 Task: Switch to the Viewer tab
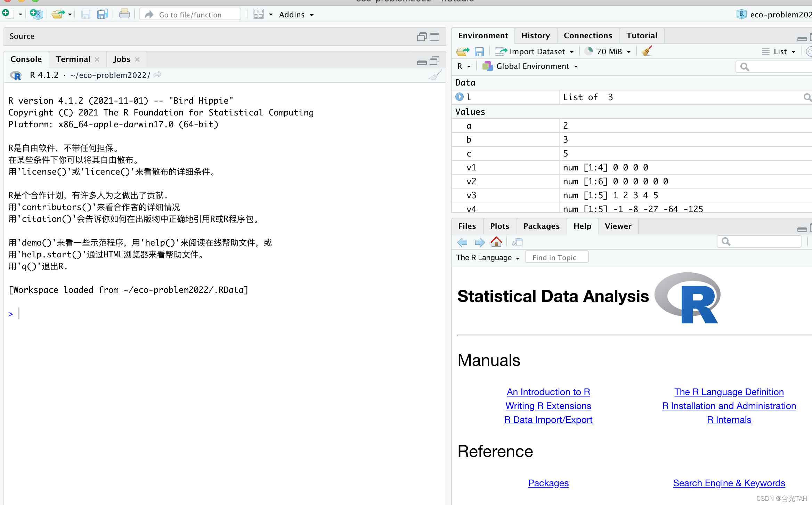[x=618, y=226]
